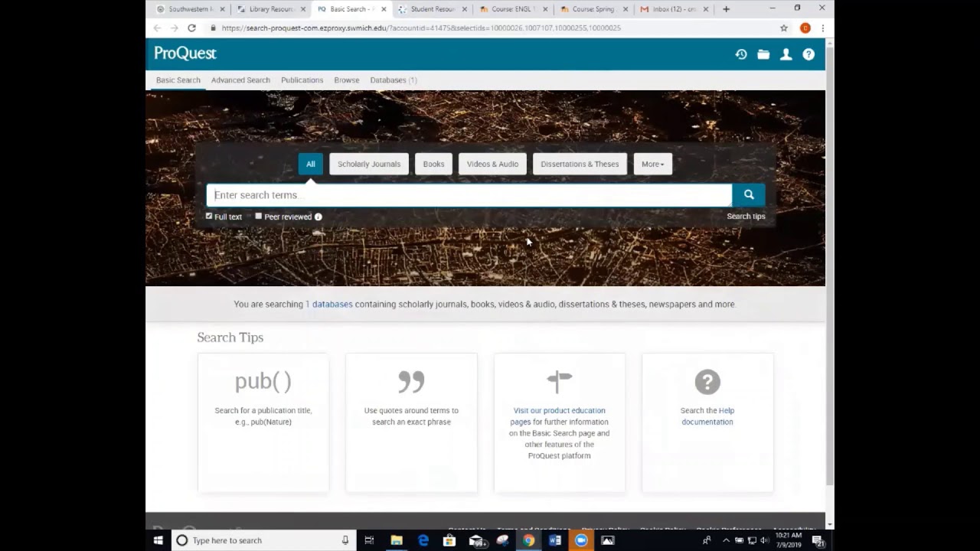Screen dimensions: 980x551
Task: Open the 1 databases link
Action: [x=329, y=305]
